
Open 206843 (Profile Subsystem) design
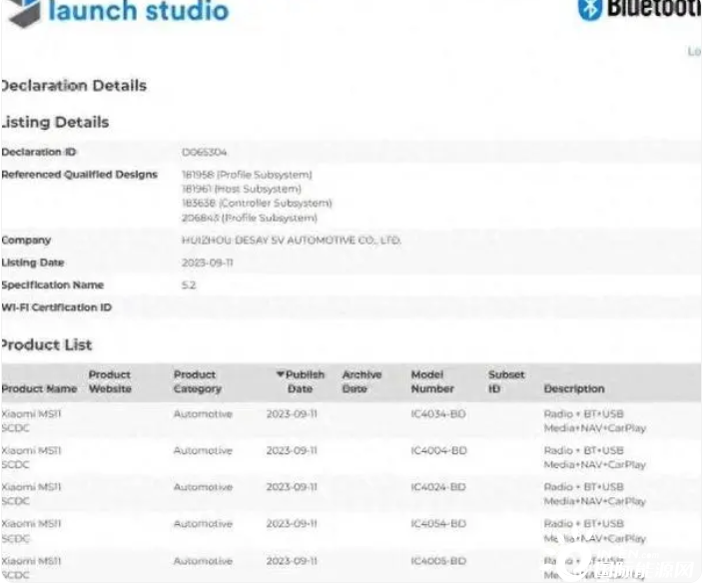[250, 218]
